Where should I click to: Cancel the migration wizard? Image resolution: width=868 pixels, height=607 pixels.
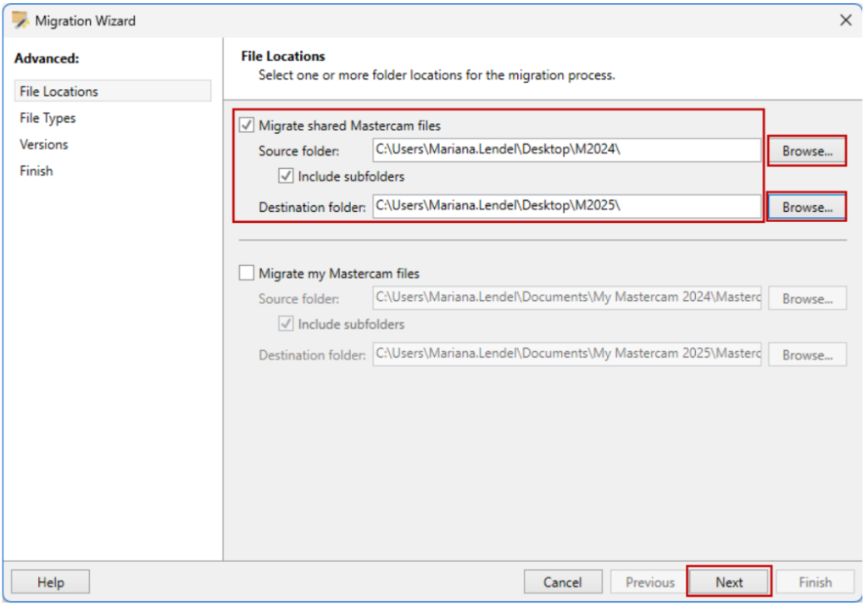coord(563,582)
